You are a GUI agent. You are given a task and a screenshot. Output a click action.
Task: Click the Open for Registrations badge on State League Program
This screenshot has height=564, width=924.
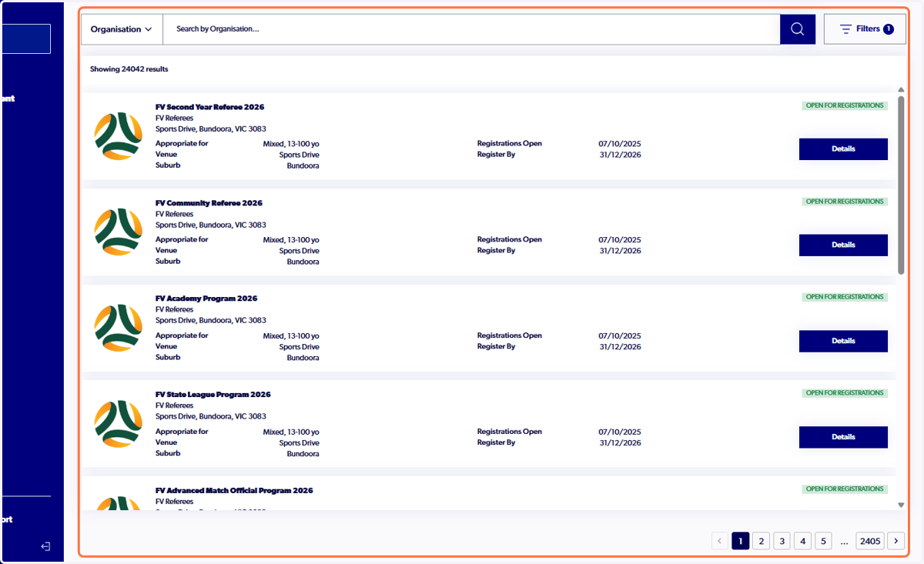(x=845, y=393)
